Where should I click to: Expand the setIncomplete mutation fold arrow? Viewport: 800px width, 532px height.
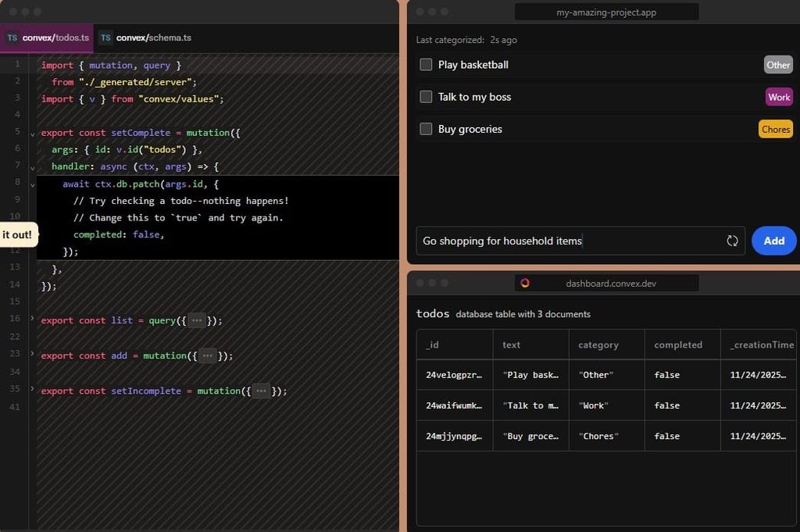pos(32,389)
